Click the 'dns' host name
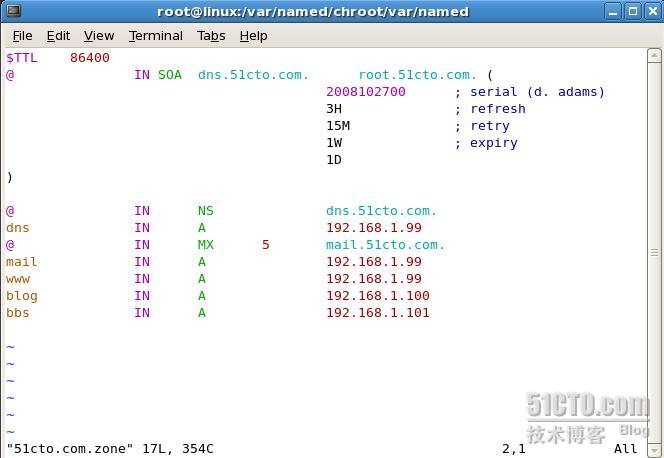 point(18,228)
